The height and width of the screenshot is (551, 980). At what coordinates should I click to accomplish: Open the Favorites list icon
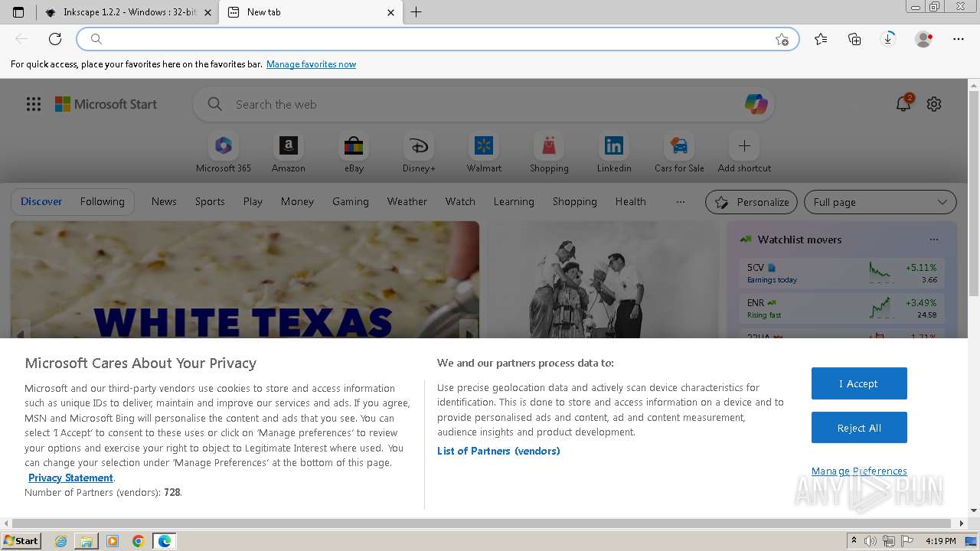pos(821,39)
